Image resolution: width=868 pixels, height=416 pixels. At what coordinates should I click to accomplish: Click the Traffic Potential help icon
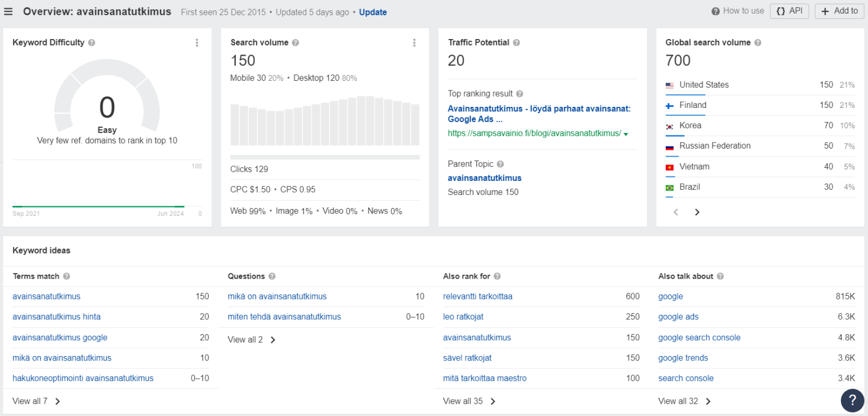point(517,42)
